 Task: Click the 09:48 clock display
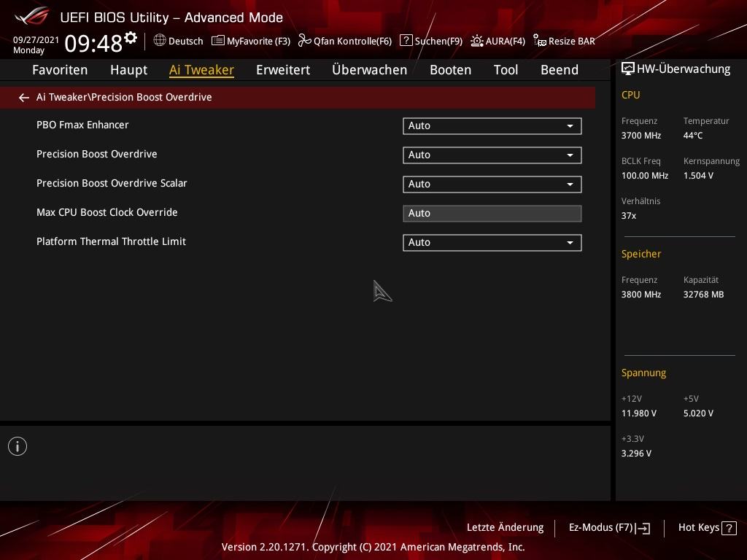tap(93, 43)
